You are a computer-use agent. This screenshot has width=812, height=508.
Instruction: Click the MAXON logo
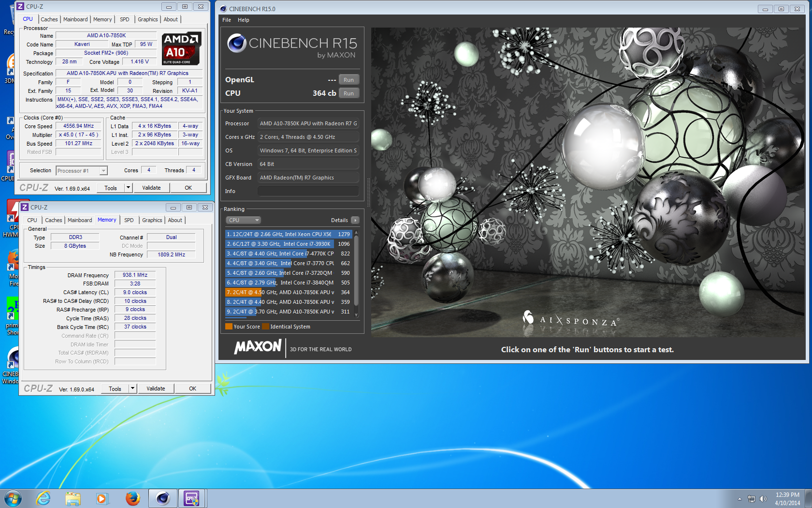258,346
